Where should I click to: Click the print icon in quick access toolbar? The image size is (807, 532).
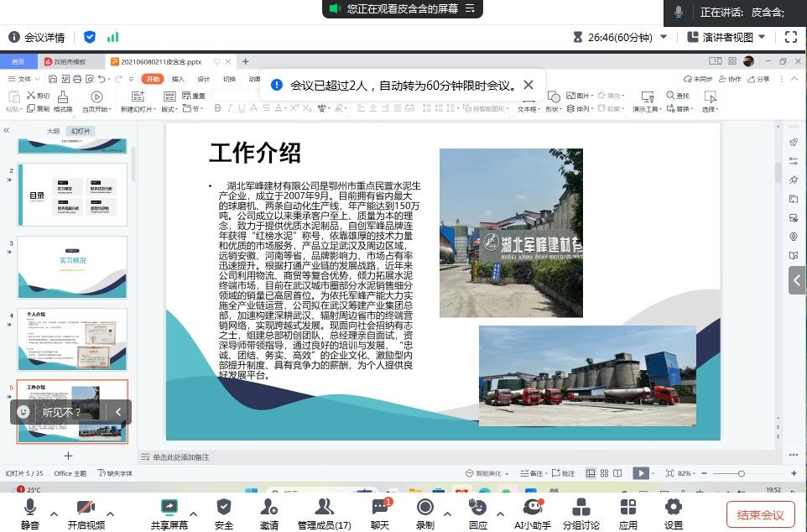(77, 79)
